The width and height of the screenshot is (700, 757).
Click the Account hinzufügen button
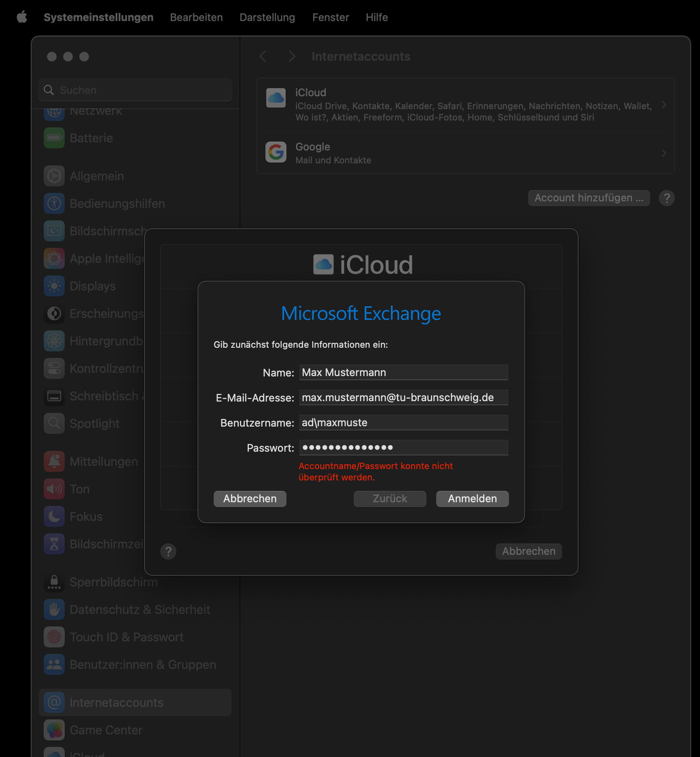pos(589,198)
